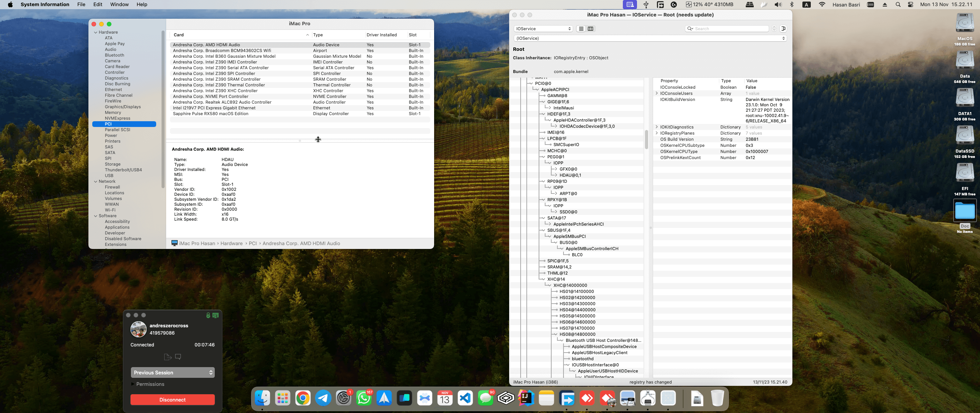The width and height of the screenshot is (980, 413).
Task: Select Graphics/Displays in the sidebar
Action: (122, 107)
